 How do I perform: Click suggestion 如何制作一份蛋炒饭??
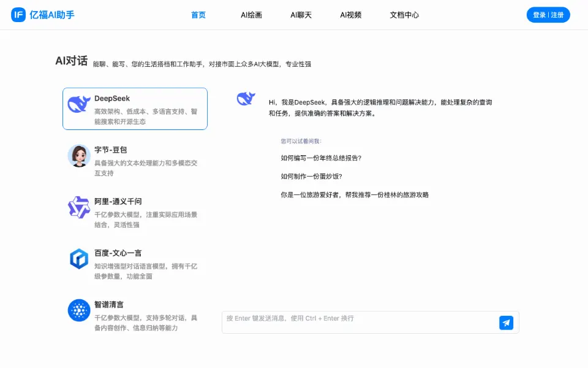tap(311, 177)
